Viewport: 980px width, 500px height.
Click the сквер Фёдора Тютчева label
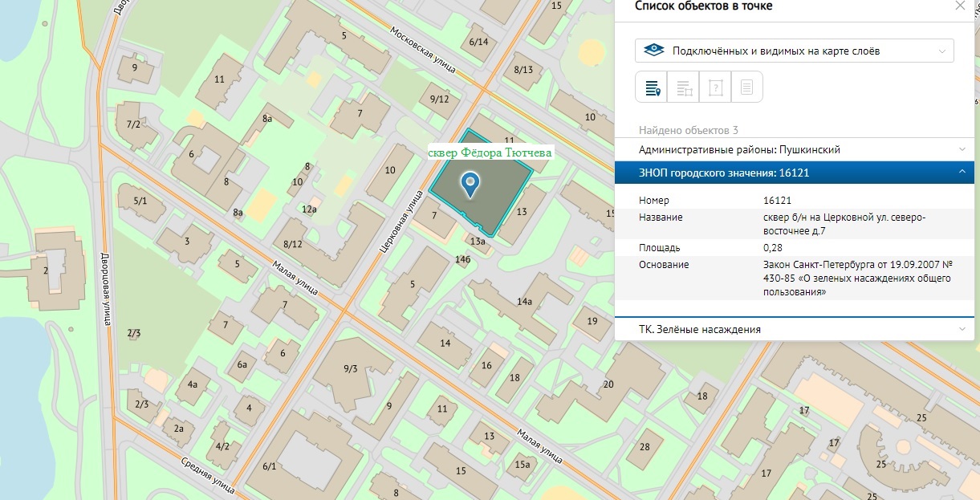click(490, 152)
